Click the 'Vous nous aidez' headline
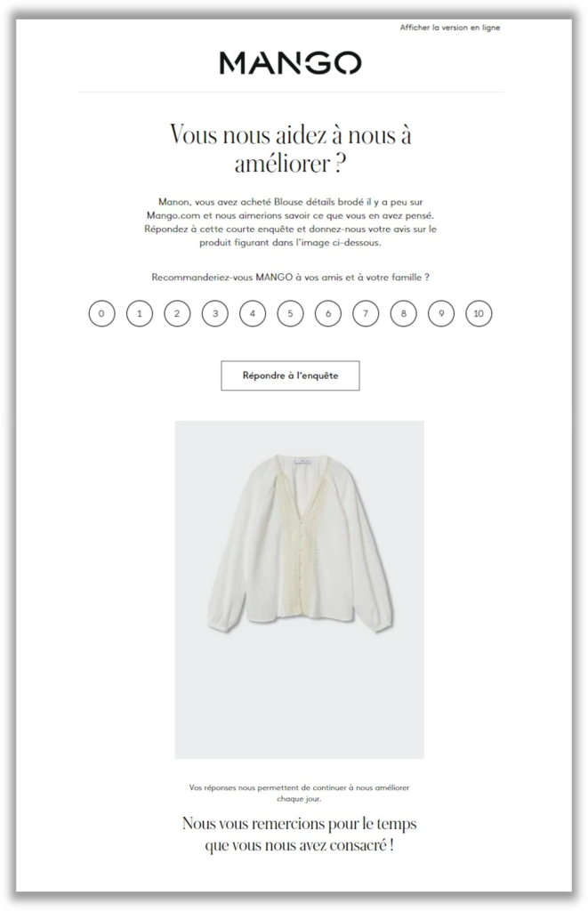This screenshot has height=911, width=588. tap(291, 149)
